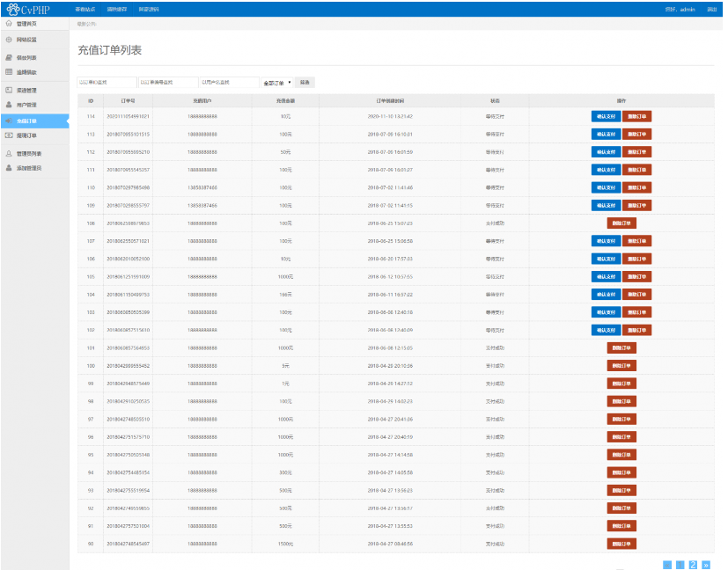Image resolution: width=728 pixels, height=570 pixels.
Task: Open 管理首页 home icon in sidebar
Action: coord(9,24)
